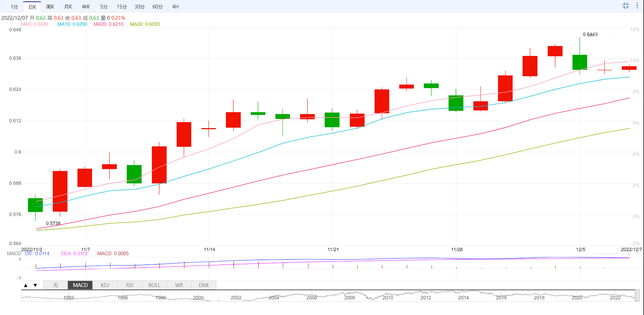
Task: Select the 4H timeframe tab
Action: point(175,7)
